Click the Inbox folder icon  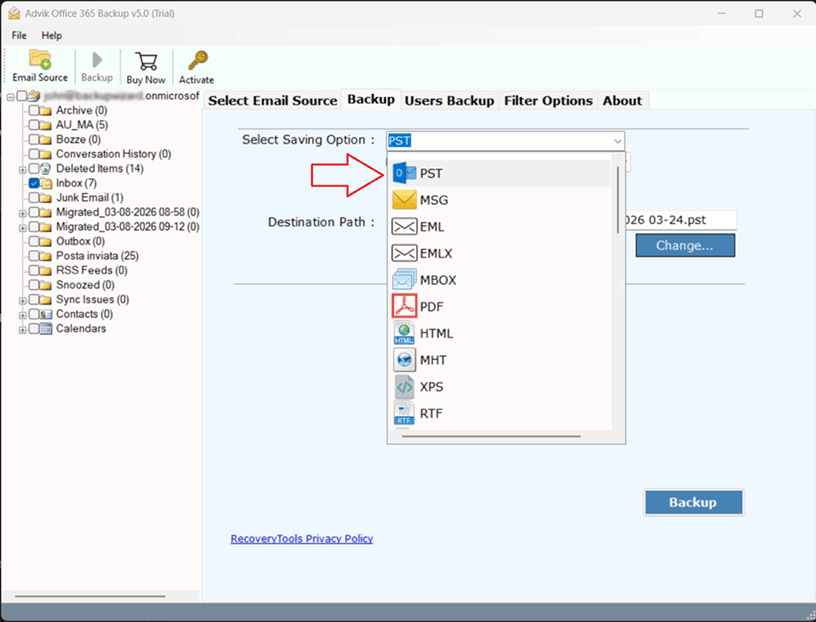[46, 183]
